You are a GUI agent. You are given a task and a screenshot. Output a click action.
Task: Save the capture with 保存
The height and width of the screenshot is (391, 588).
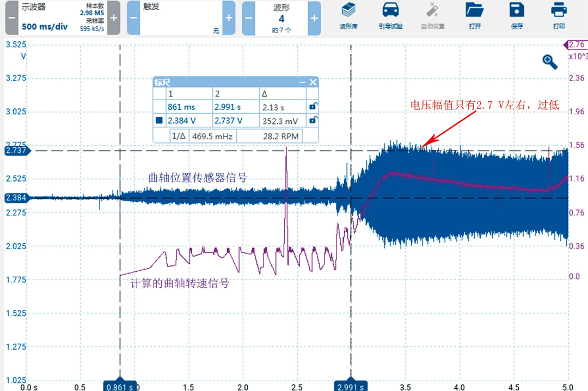(x=517, y=16)
